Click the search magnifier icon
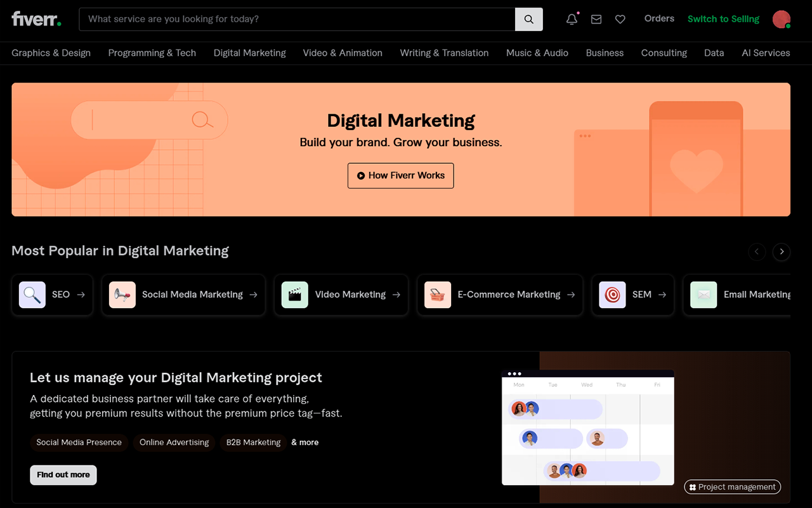 528,19
